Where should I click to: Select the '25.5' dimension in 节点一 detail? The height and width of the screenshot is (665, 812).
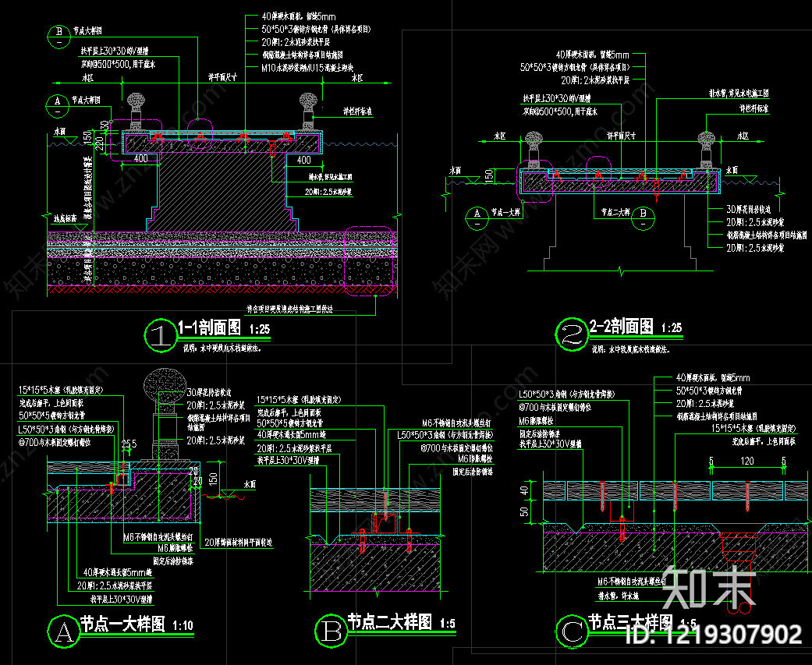(129, 444)
